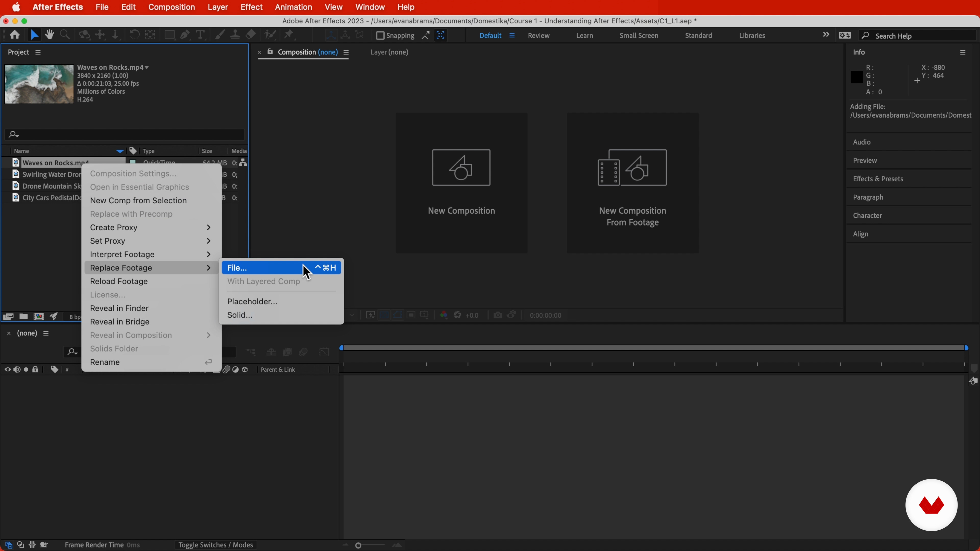Click exposure value +0.0
The height and width of the screenshot is (551, 980).
[x=472, y=316]
